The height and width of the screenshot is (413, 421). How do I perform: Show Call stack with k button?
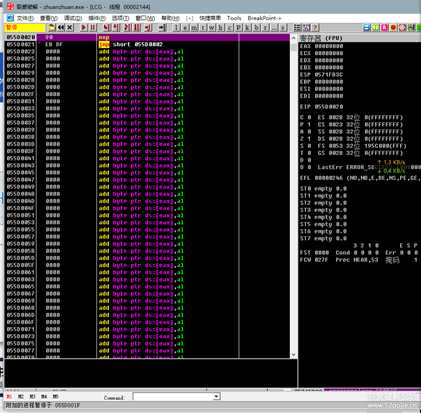coord(248,28)
